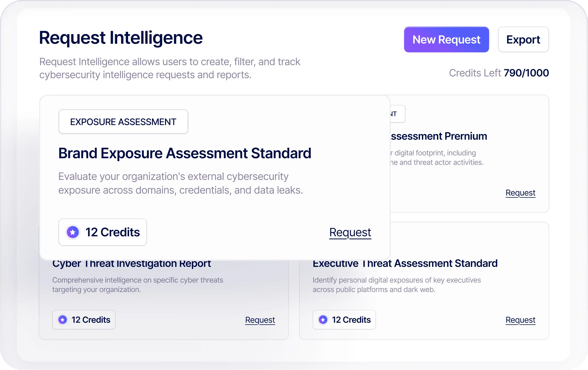Click the star icon on Executive Threat Assessment credits badge
This screenshot has width=588, height=370.
(x=323, y=320)
